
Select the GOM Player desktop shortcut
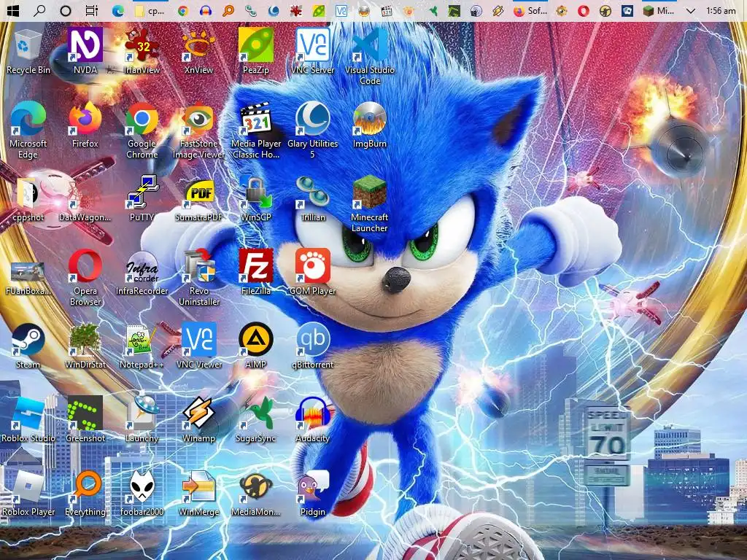tap(312, 273)
